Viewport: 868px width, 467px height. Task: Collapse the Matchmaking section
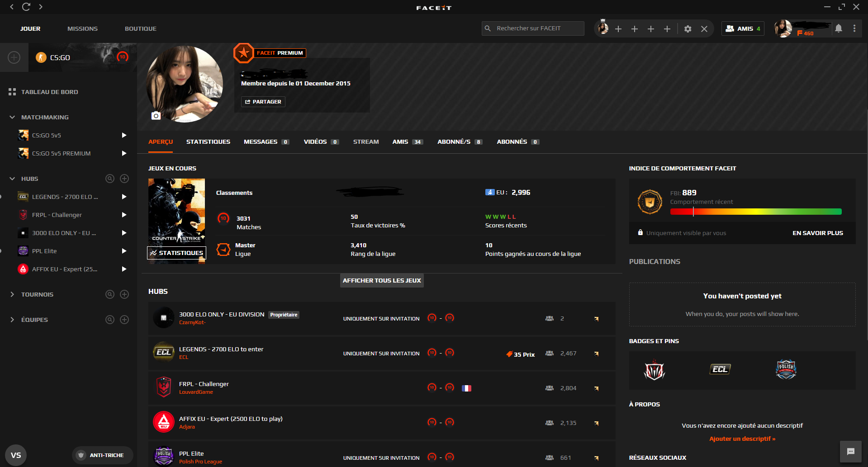12,117
